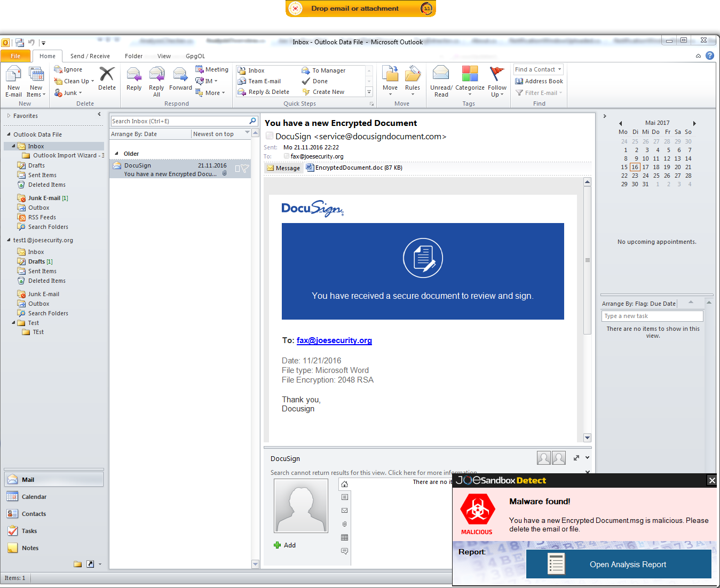The width and height of the screenshot is (720, 588).
Task: Click the Reply button in ribbon
Action: coord(134,78)
